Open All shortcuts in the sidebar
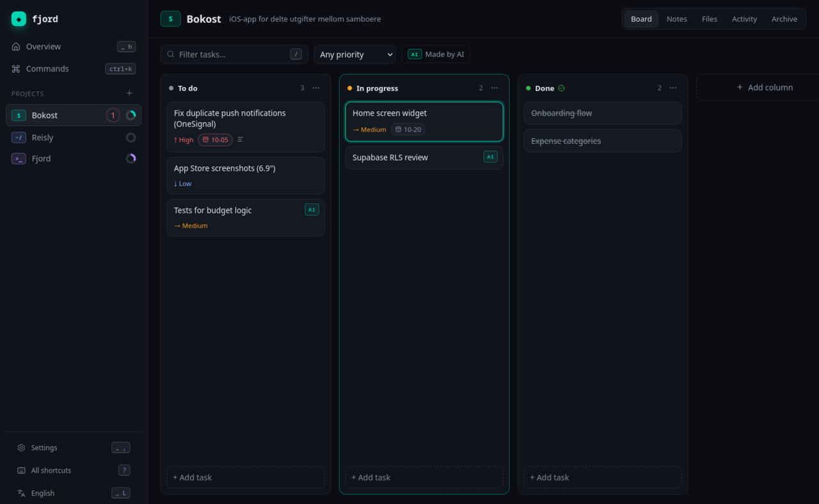Viewport: 819px width, 504px height. click(x=74, y=470)
